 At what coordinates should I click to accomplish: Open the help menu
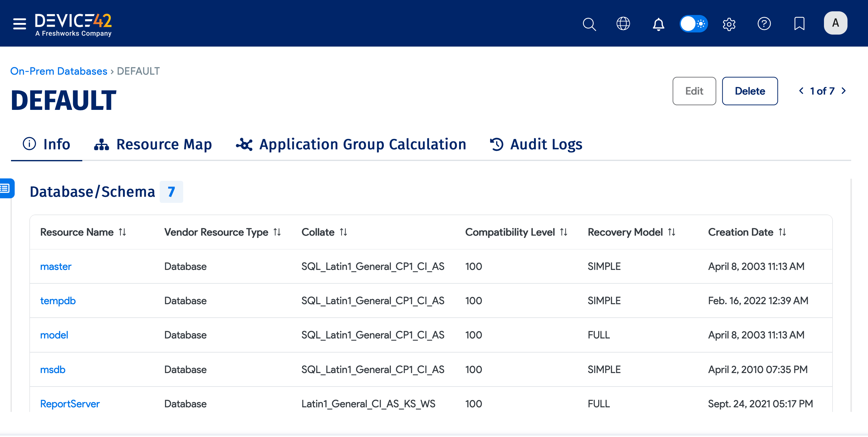pyautogui.click(x=764, y=24)
